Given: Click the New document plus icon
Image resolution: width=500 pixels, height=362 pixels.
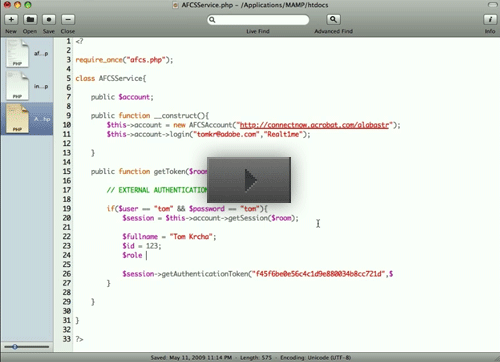Looking at the screenshot, I should tap(11, 19).
